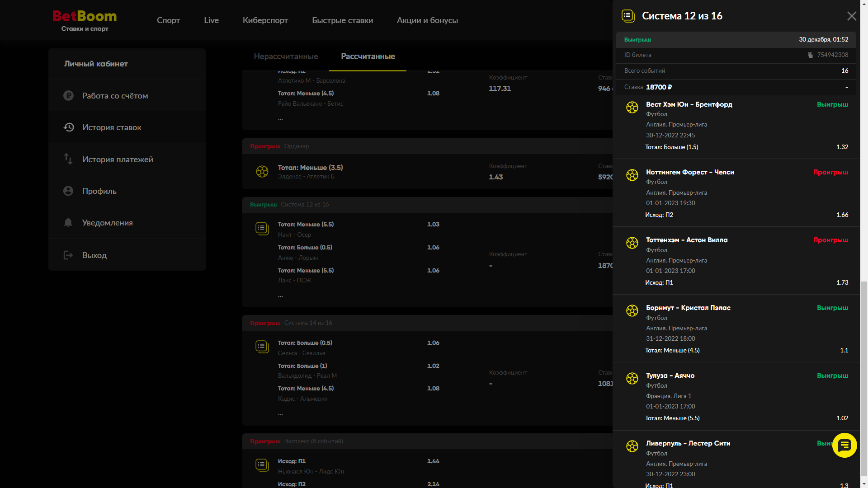
Task: Open the Киберспорт menu item
Action: [x=265, y=20]
